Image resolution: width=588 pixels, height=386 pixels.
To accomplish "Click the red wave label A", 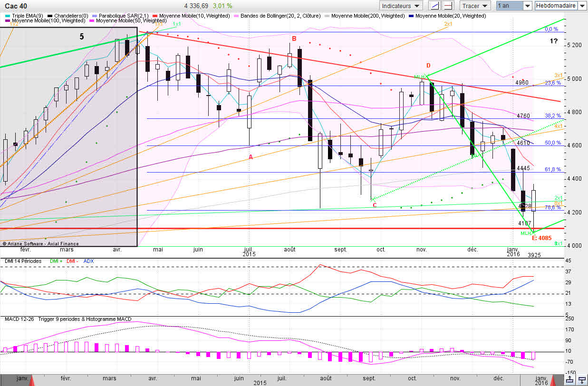I will 251,157.
